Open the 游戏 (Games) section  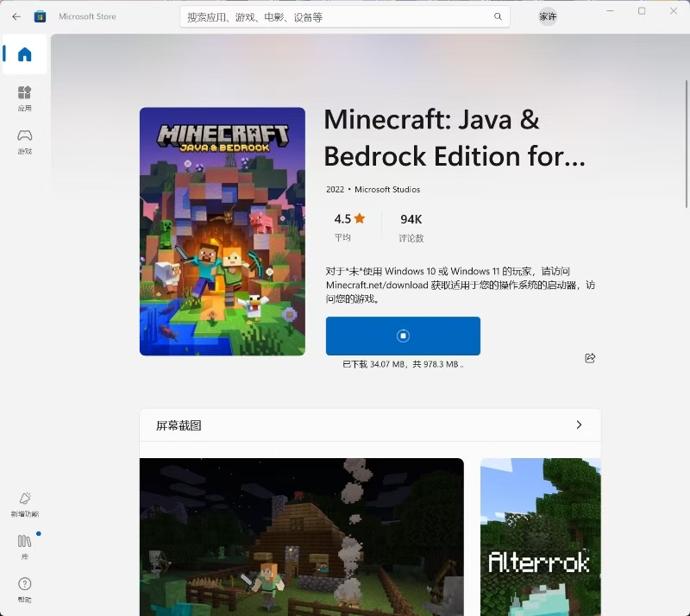pos(25,141)
